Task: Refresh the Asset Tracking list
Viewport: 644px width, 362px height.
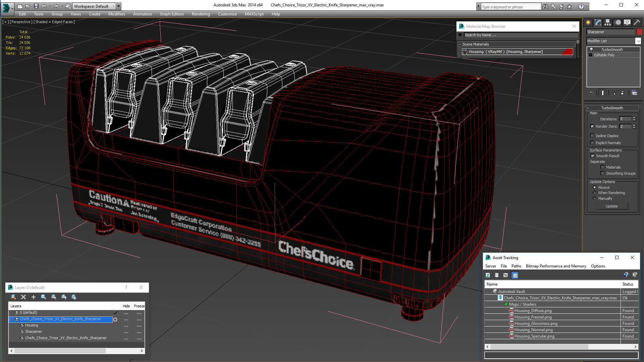Action: [x=488, y=275]
